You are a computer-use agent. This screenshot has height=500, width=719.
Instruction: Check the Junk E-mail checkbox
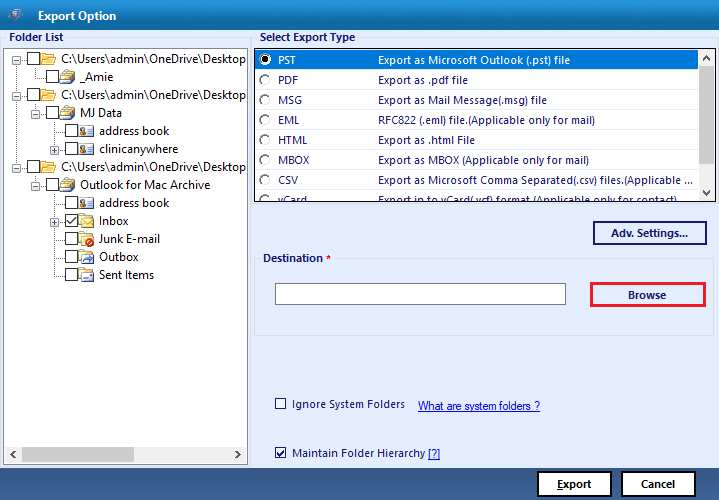click(x=71, y=239)
